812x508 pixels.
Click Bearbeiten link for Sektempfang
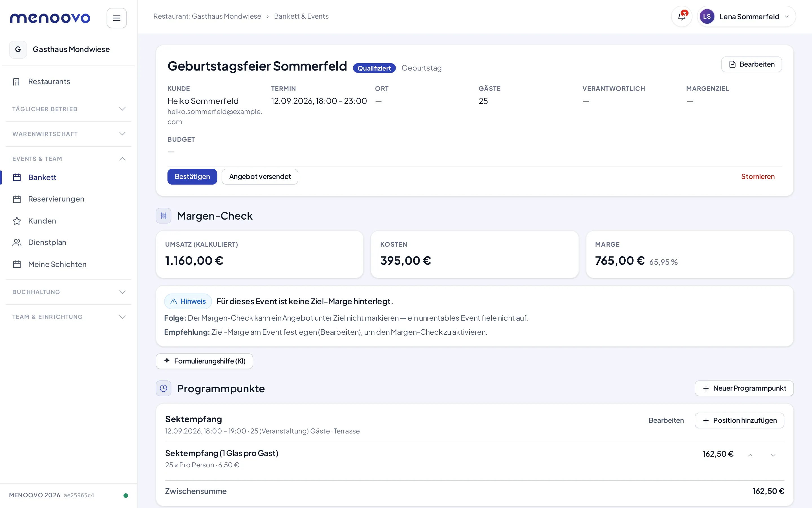pyautogui.click(x=666, y=421)
